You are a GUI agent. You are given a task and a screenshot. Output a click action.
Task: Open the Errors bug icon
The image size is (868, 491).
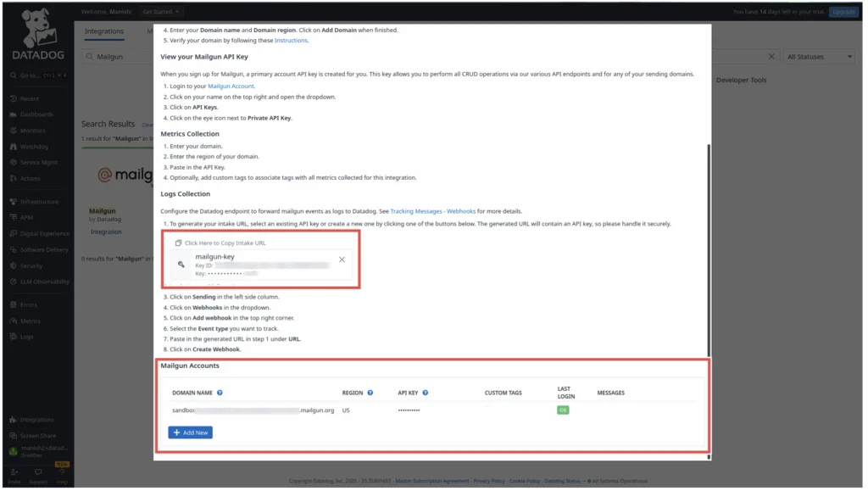tap(14, 305)
